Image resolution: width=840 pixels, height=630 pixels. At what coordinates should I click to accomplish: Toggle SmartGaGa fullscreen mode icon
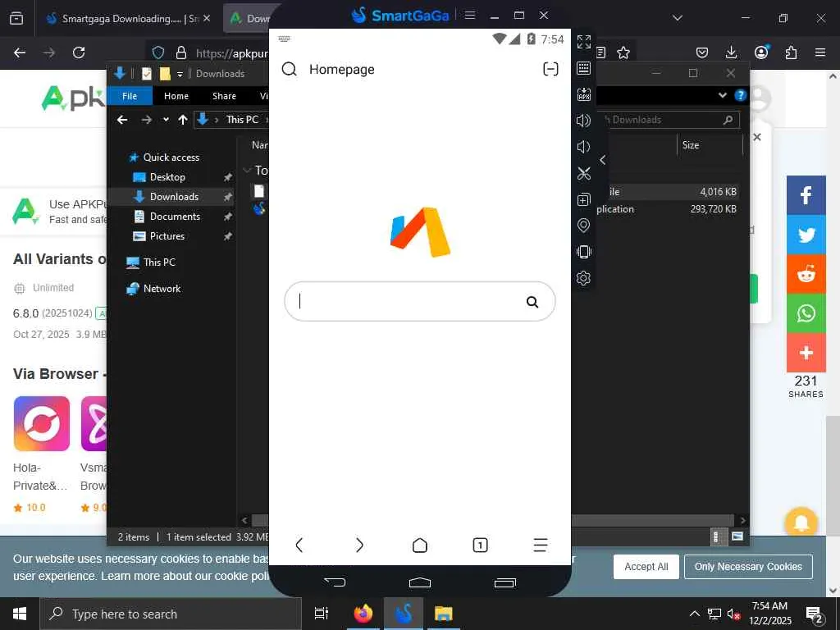[x=584, y=42]
